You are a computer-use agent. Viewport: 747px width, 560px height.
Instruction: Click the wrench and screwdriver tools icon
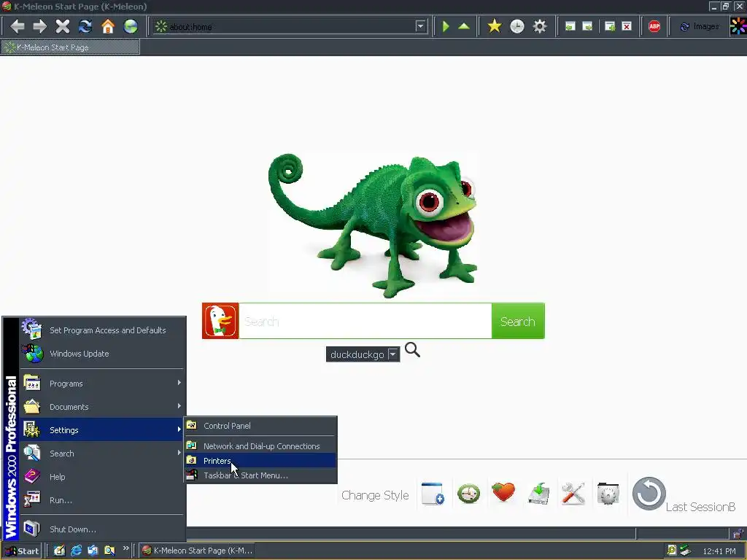coord(573,494)
